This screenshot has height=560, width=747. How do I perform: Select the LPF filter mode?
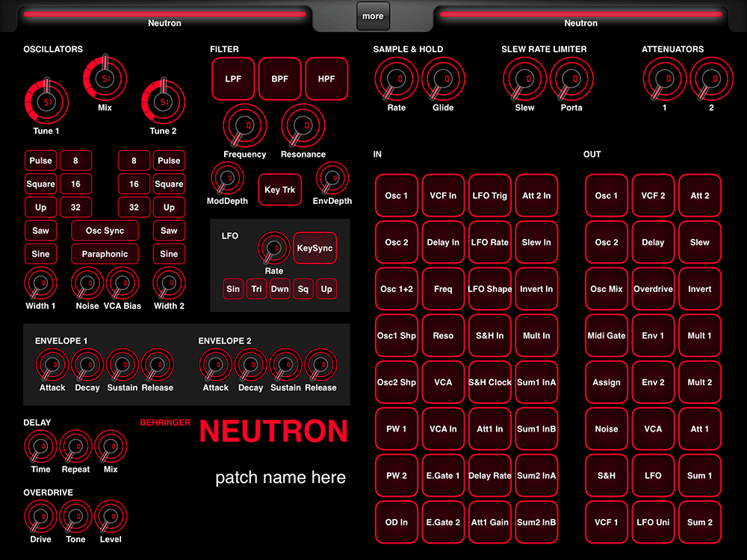click(x=233, y=79)
